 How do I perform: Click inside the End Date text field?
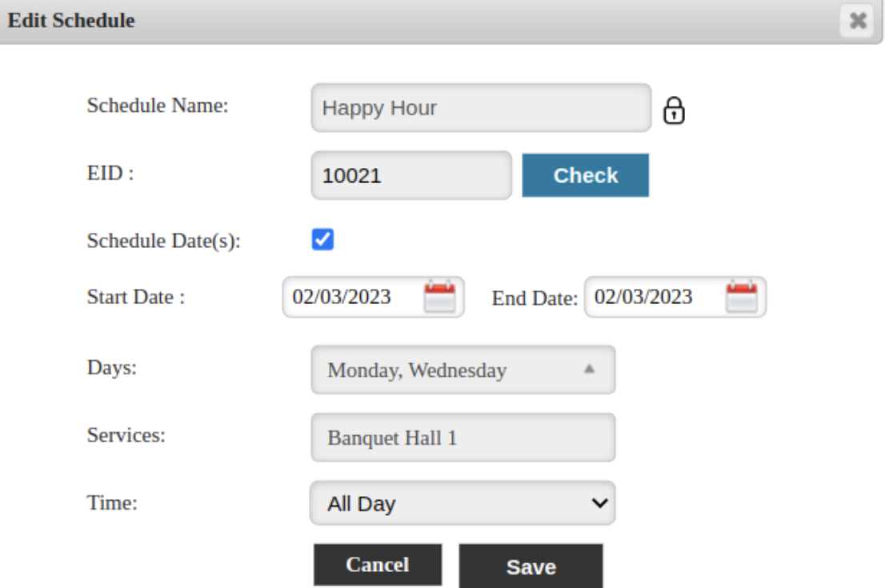(650, 298)
